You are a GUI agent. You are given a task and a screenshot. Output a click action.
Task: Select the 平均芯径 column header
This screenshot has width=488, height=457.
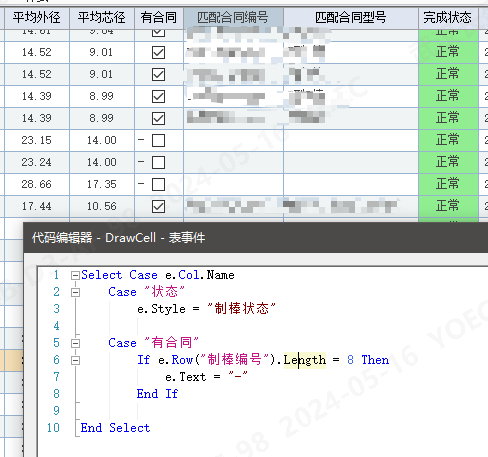pyautogui.click(x=102, y=18)
